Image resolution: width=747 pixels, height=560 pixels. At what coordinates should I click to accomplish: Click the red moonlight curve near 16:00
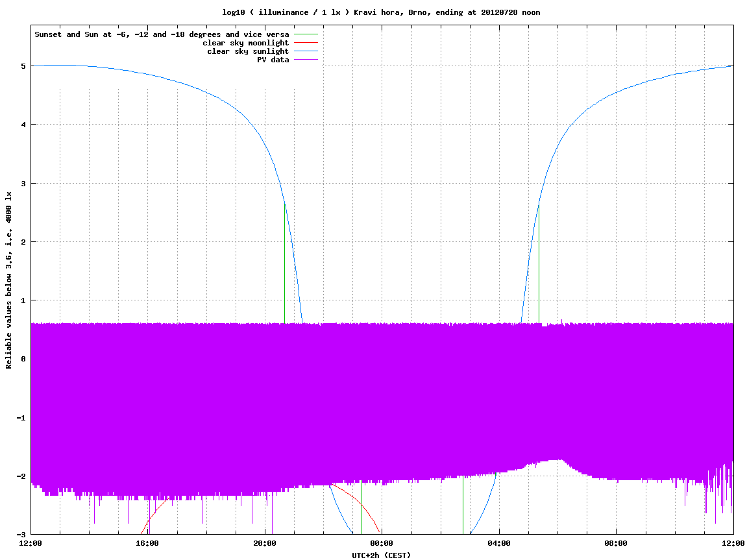153,515
